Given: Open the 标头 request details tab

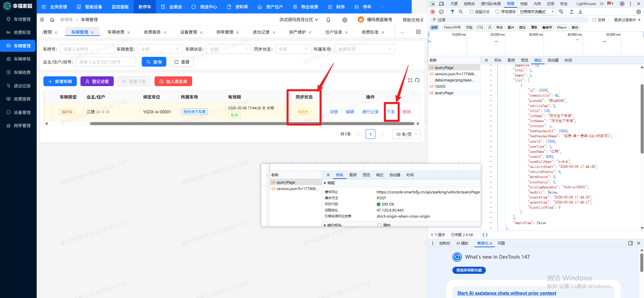Looking at the screenshot, I should 498,60.
